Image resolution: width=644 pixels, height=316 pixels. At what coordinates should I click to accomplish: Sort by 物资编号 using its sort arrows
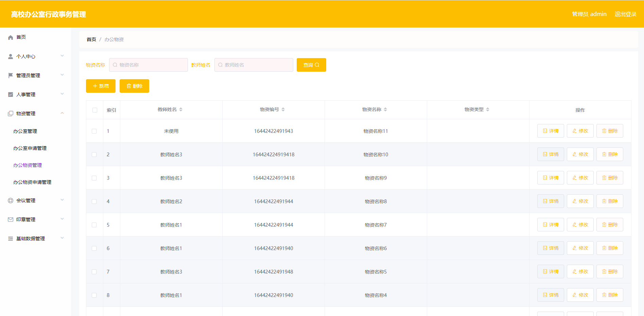click(283, 109)
